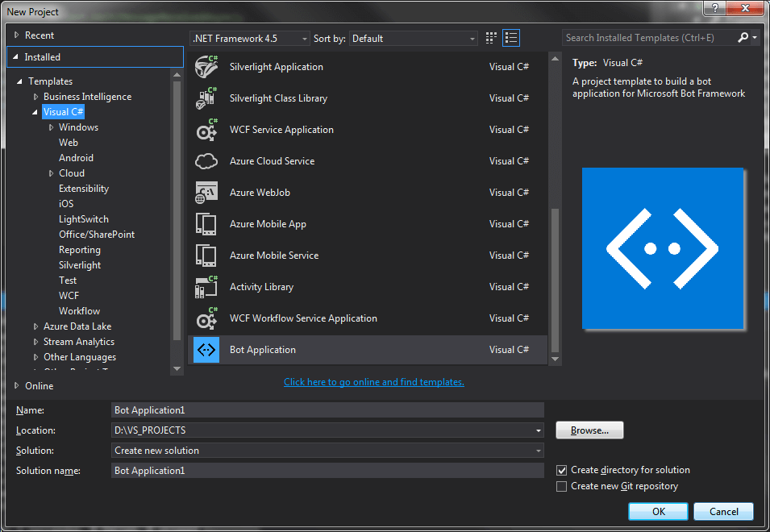The height and width of the screenshot is (532, 770).
Task: Select the LightSwitch category
Action: (84, 219)
